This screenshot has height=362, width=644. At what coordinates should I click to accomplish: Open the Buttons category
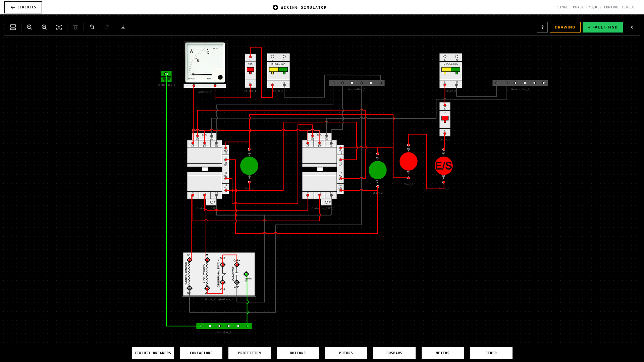(298, 353)
